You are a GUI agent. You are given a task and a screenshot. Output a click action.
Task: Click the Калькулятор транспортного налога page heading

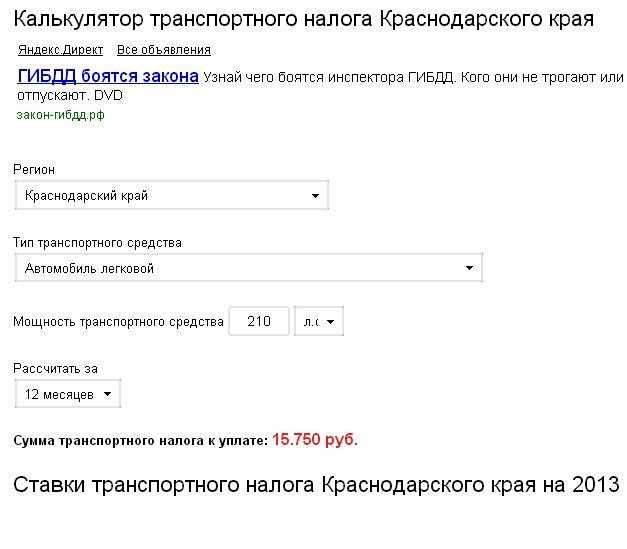(304, 19)
